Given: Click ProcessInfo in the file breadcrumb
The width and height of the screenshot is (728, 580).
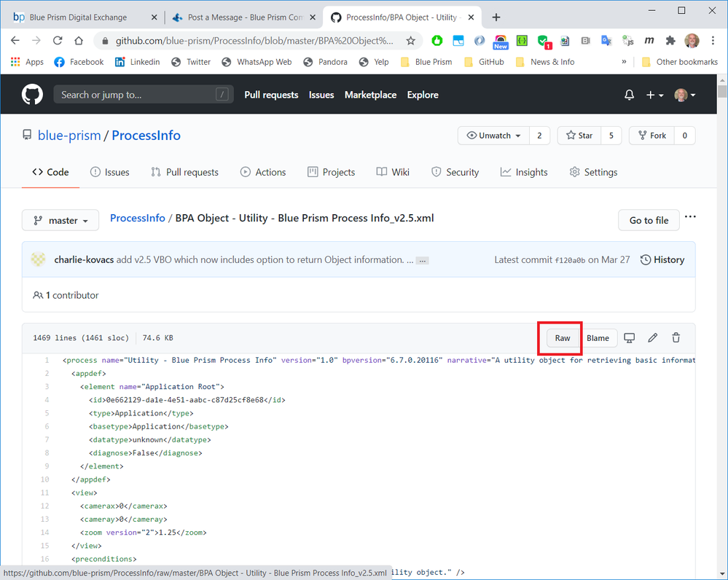Looking at the screenshot, I should (138, 219).
